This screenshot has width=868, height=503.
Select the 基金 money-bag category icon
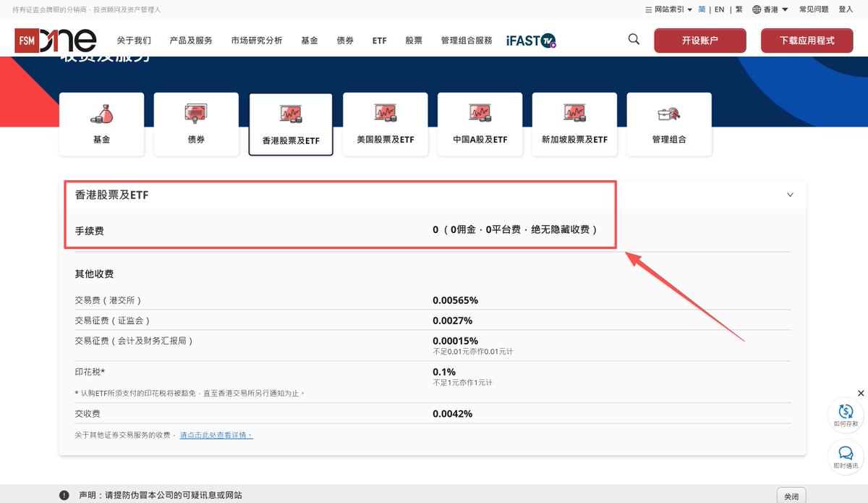tap(101, 112)
